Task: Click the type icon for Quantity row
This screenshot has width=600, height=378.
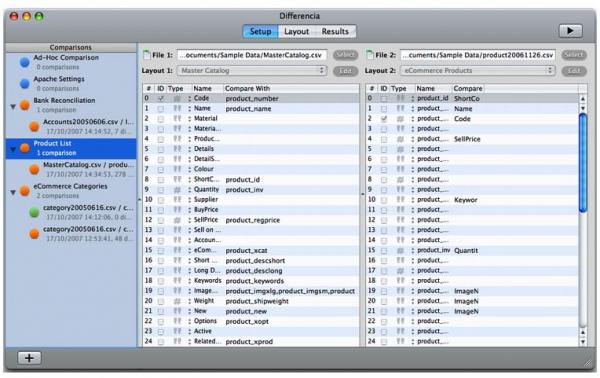Action: pos(177,190)
